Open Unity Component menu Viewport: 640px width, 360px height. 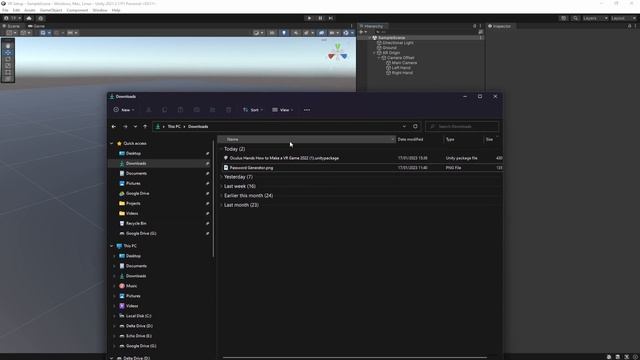click(x=77, y=10)
